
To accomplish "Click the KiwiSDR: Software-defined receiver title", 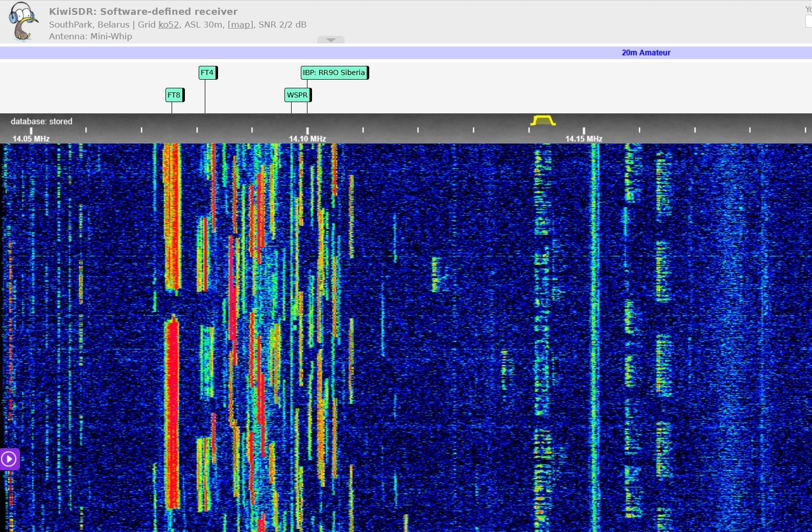I will coord(143,11).
